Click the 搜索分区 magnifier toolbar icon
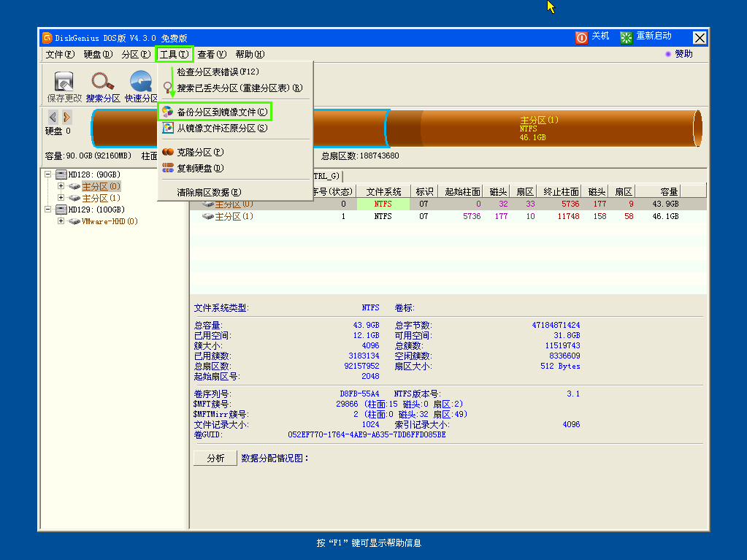The image size is (747, 560). coord(102,82)
